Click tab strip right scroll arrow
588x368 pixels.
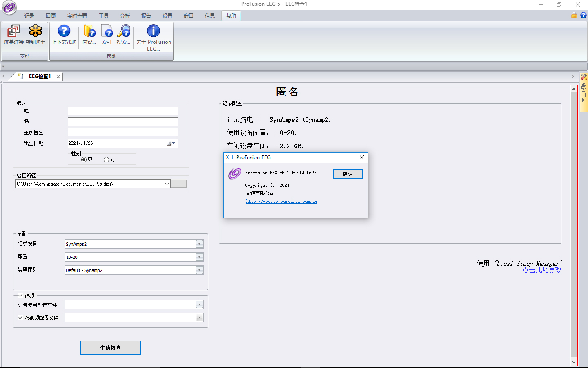(x=573, y=76)
